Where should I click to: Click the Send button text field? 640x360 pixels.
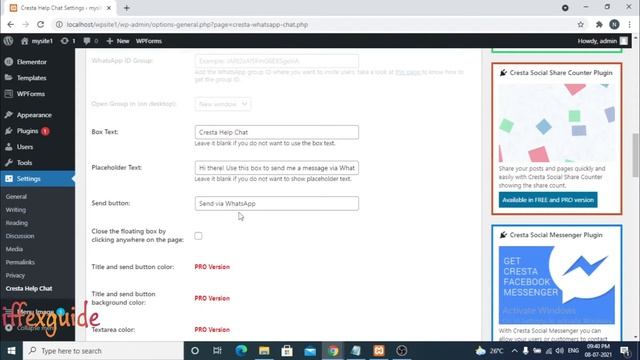point(277,203)
